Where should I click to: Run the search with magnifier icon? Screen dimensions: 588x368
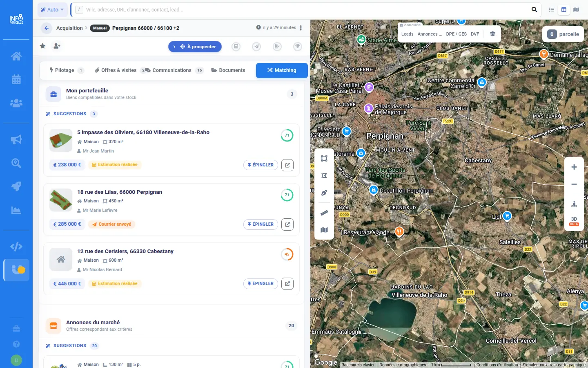click(534, 9)
